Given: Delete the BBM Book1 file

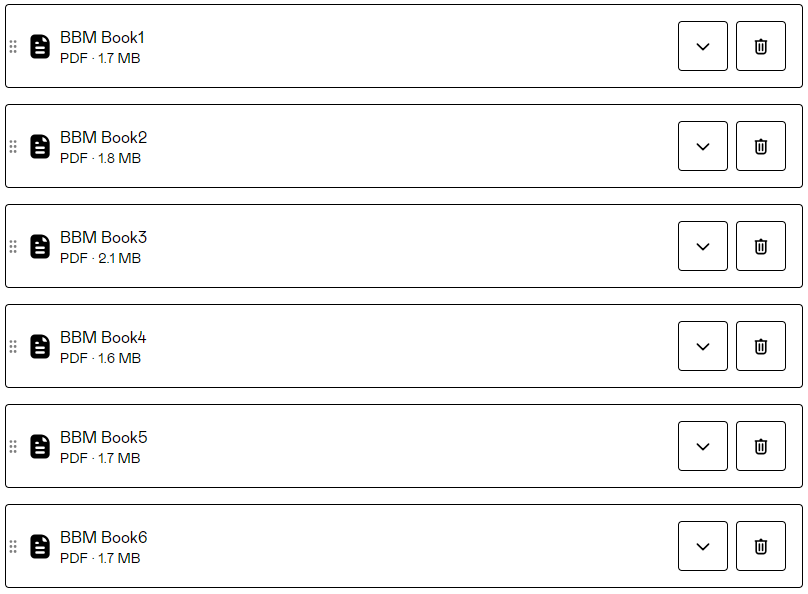Looking at the screenshot, I should tap(760, 46).
